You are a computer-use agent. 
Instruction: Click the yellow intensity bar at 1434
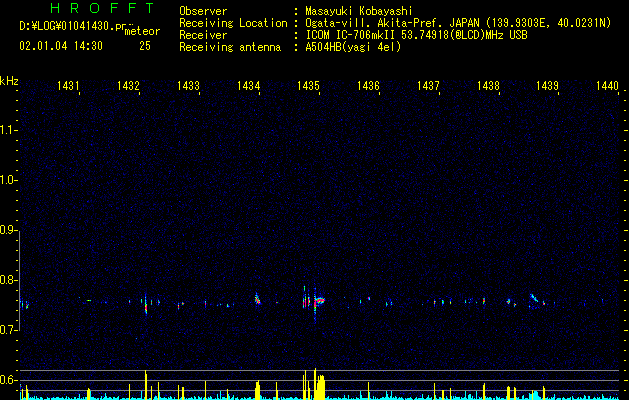coord(258,390)
